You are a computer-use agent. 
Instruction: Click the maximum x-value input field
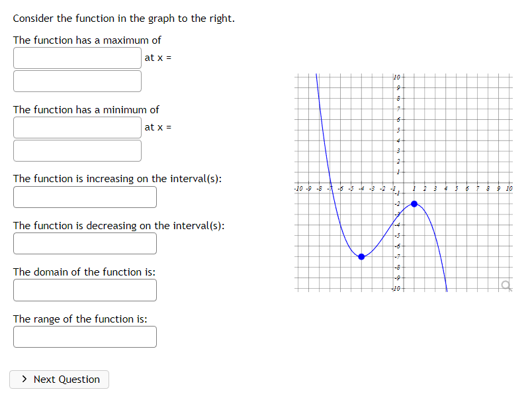click(x=77, y=81)
